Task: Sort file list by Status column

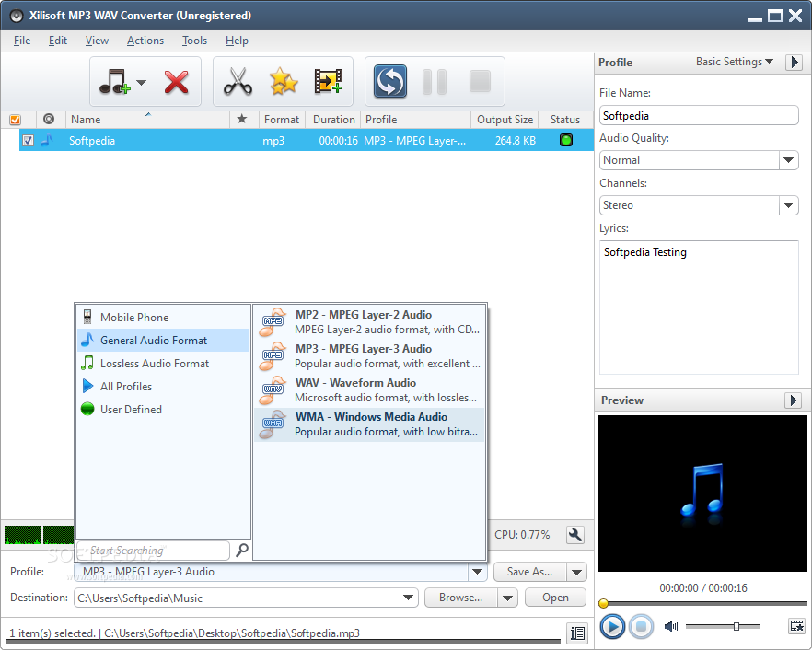Action: pos(565,120)
